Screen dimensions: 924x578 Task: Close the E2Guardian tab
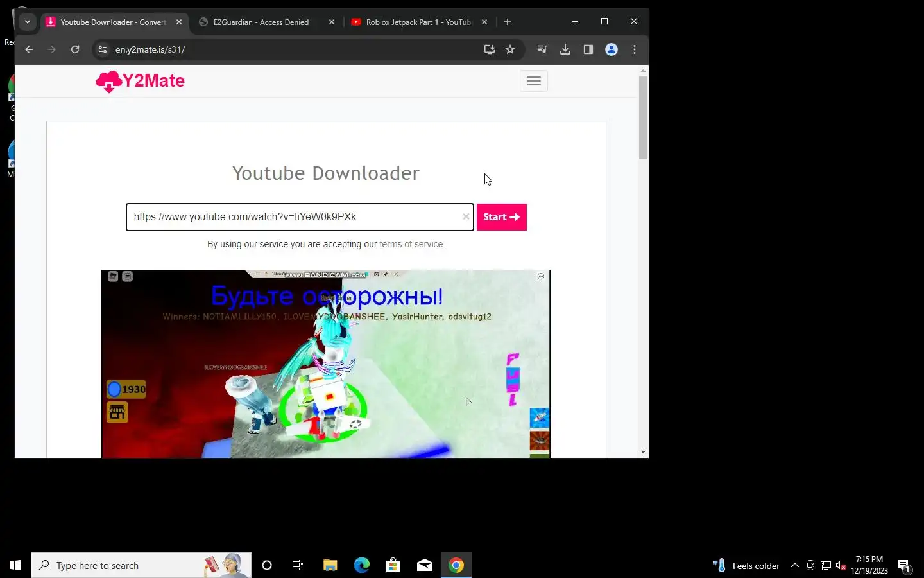tap(332, 22)
